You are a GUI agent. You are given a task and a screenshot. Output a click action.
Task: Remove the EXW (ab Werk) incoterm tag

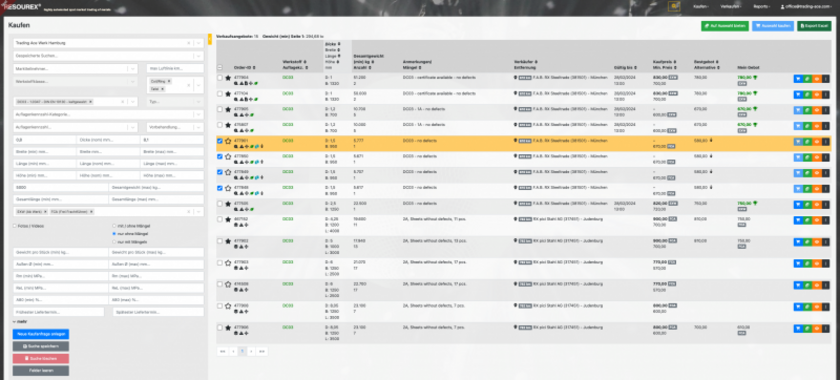[x=46, y=212]
